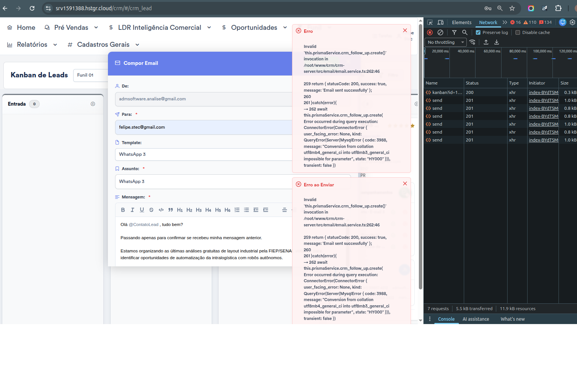Screen dimensions: 577x392
Task: Expand the Cadastros Gerais menu
Action: point(103,45)
